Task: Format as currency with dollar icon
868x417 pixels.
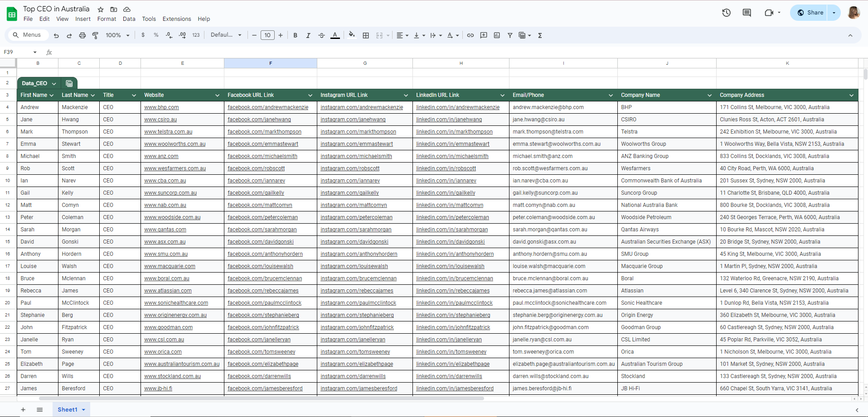Action: point(143,35)
